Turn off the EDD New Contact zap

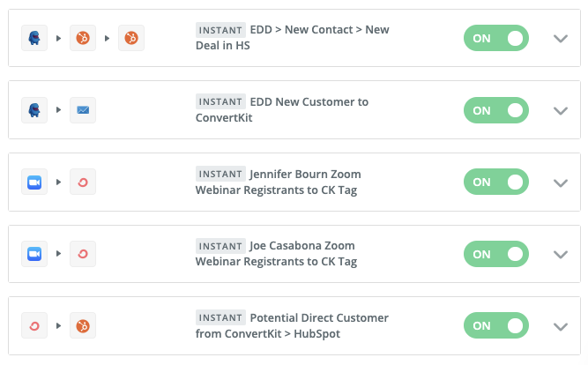[x=495, y=38]
